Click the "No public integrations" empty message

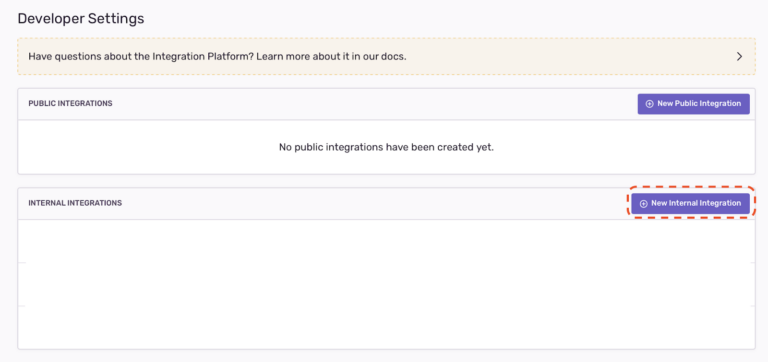[x=386, y=147]
